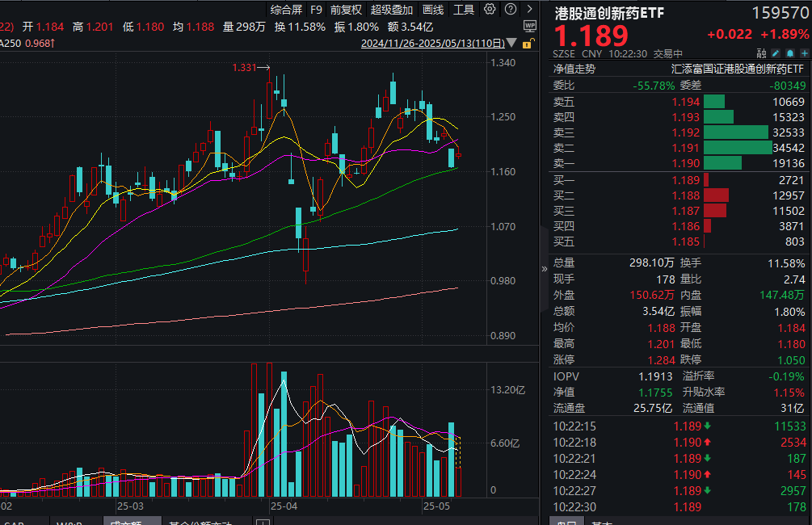Viewport: 812px width, 525px height.
Task: Open help via the question mark icon
Action: pyautogui.click(x=510, y=9)
